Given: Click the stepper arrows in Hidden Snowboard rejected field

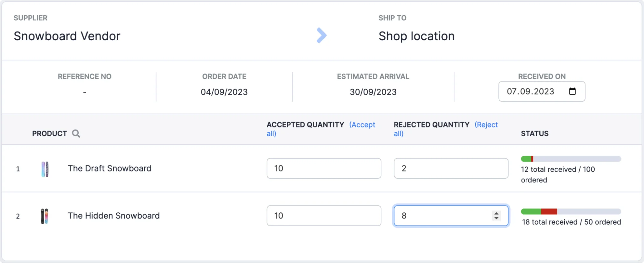Looking at the screenshot, I should pos(496,216).
